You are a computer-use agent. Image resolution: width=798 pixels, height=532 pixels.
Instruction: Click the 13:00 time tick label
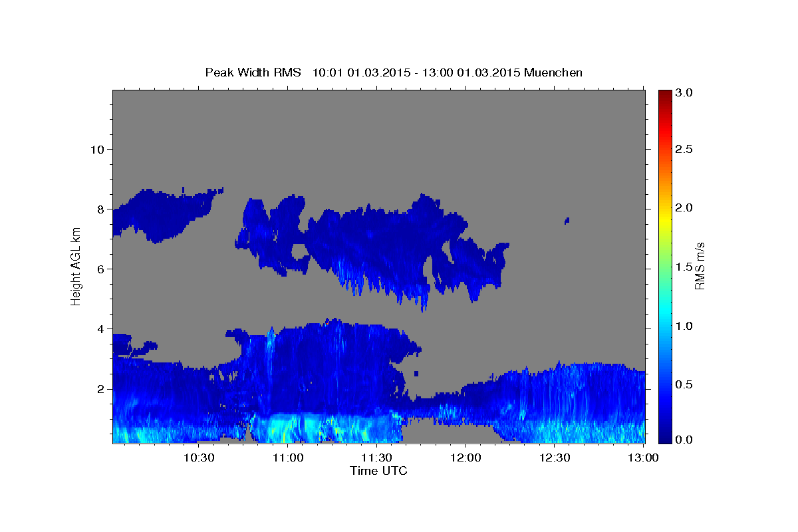(x=642, y=458)
